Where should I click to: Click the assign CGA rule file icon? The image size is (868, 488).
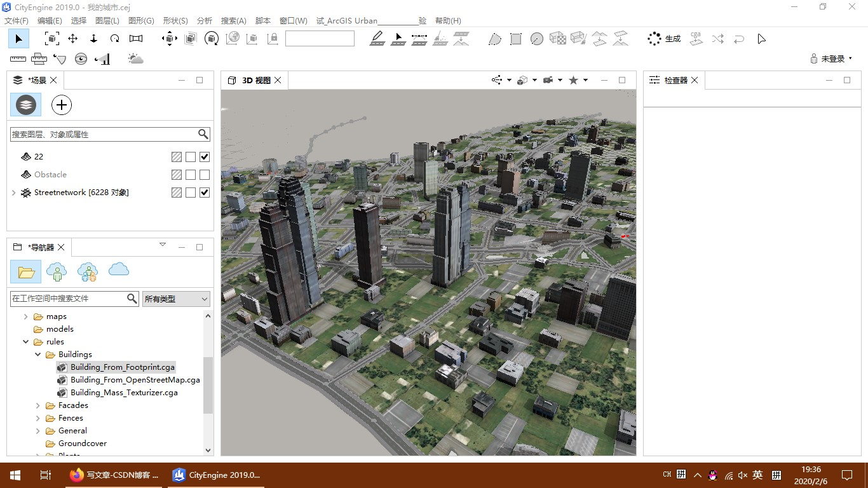pyautogui.click(x=696, y=39)
